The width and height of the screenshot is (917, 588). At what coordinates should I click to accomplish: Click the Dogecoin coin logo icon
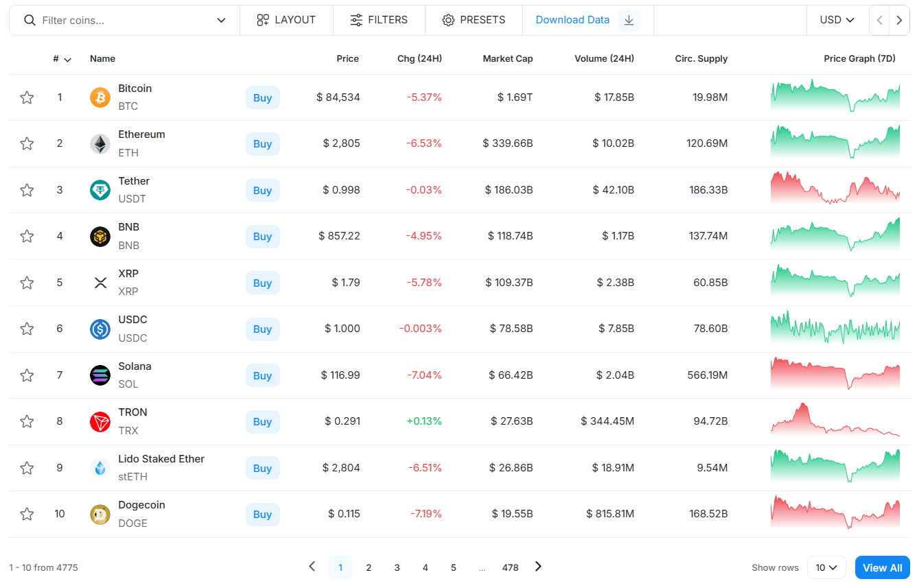click(x=100, y=514)
